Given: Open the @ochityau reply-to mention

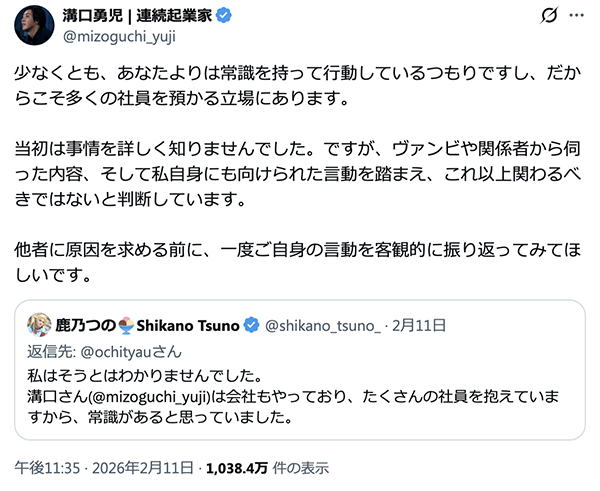Looking at the screenshot, I should tap(123, 350).
